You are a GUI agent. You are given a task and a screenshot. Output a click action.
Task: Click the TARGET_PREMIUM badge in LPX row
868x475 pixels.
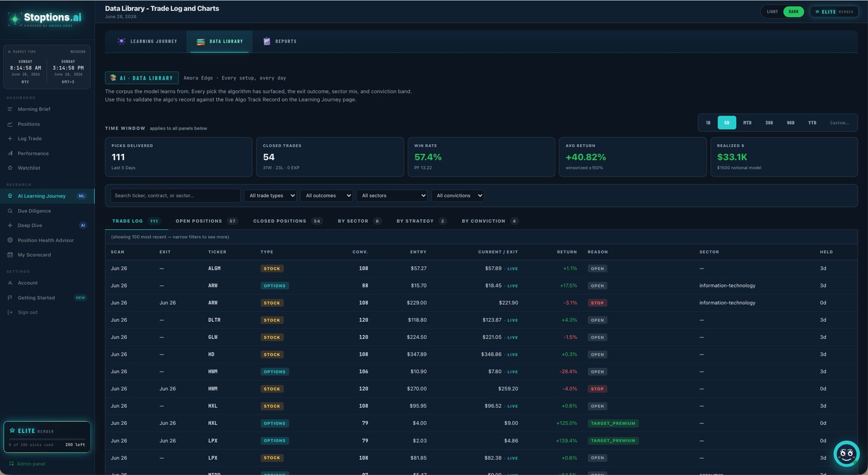pos(613,441)
